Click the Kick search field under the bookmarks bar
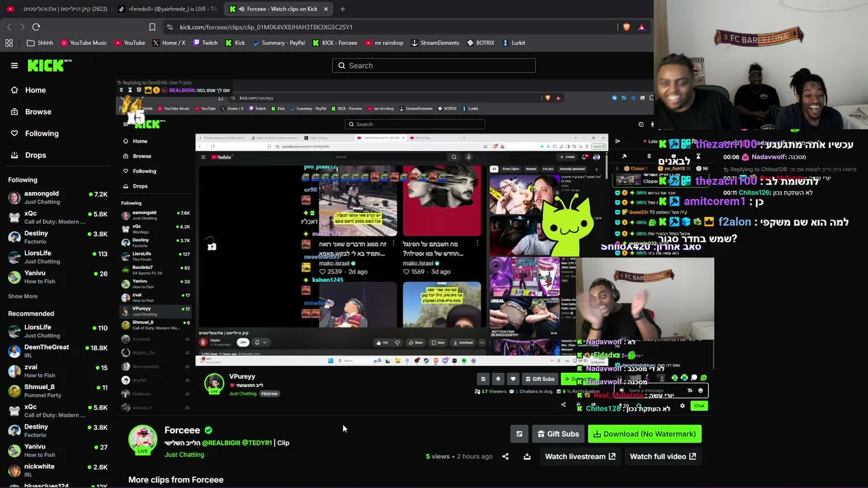Viewport: 868px width, 488px height. point(434,66)
